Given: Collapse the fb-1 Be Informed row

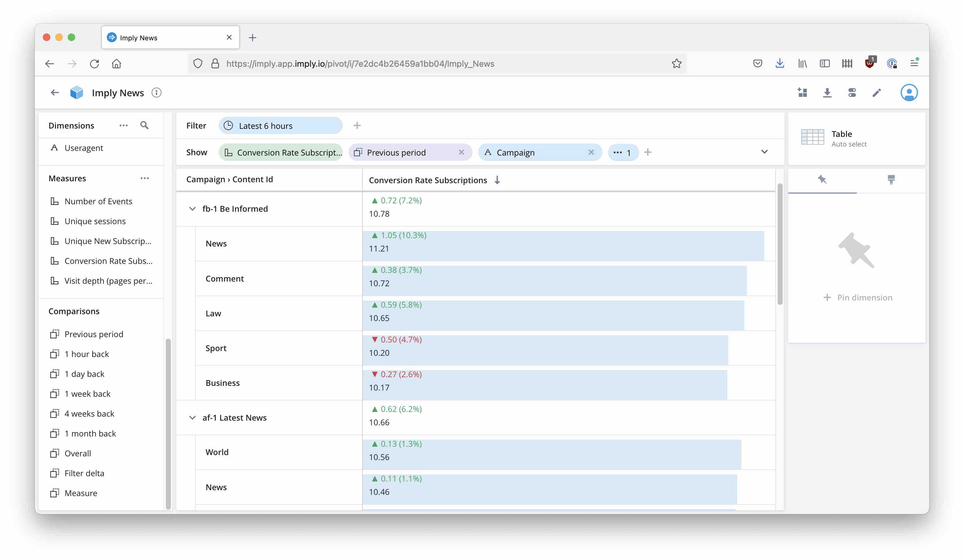Looking at the screenshot, I should coord(193,209).
